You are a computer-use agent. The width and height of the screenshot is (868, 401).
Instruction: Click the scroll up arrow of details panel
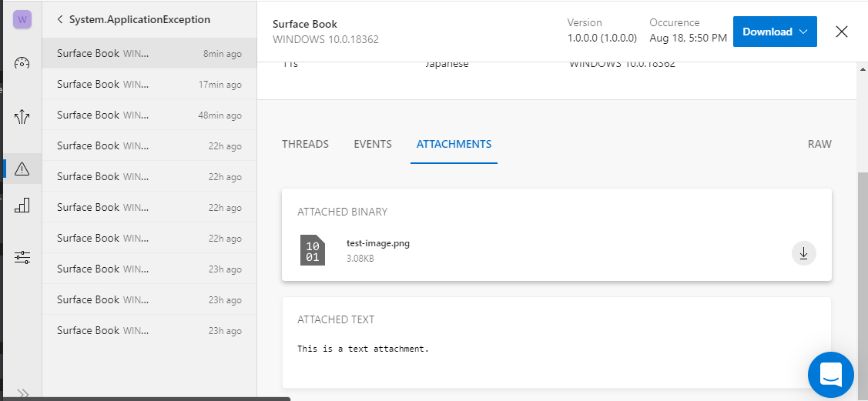[863, 70]
